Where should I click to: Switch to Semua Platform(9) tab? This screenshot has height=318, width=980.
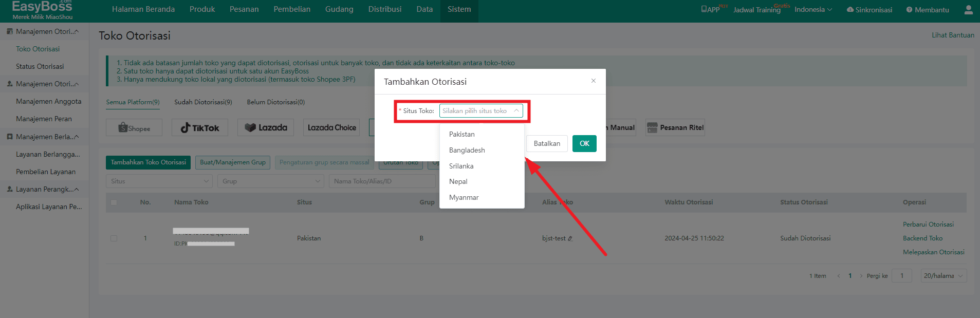coord(133,102)
